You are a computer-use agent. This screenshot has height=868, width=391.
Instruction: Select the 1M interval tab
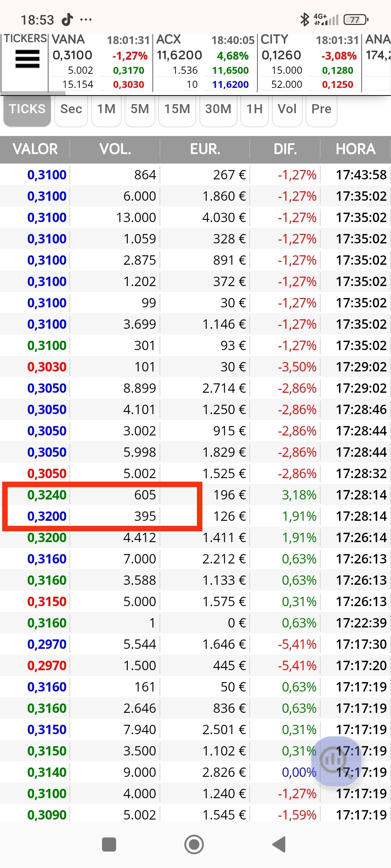point(106,109)
